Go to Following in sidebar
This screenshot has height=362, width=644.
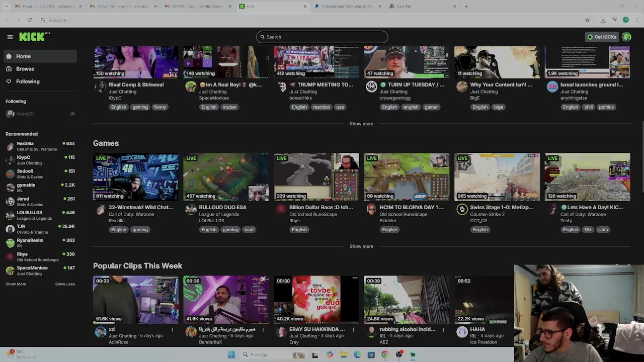point(40,81)
